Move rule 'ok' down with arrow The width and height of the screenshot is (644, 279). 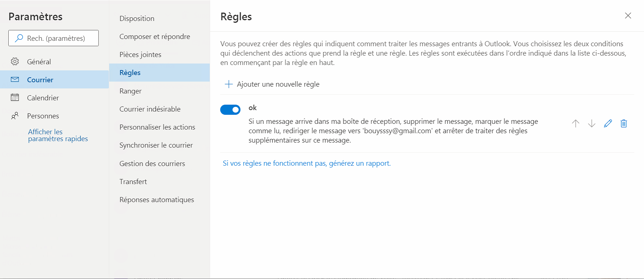point(592,123)
